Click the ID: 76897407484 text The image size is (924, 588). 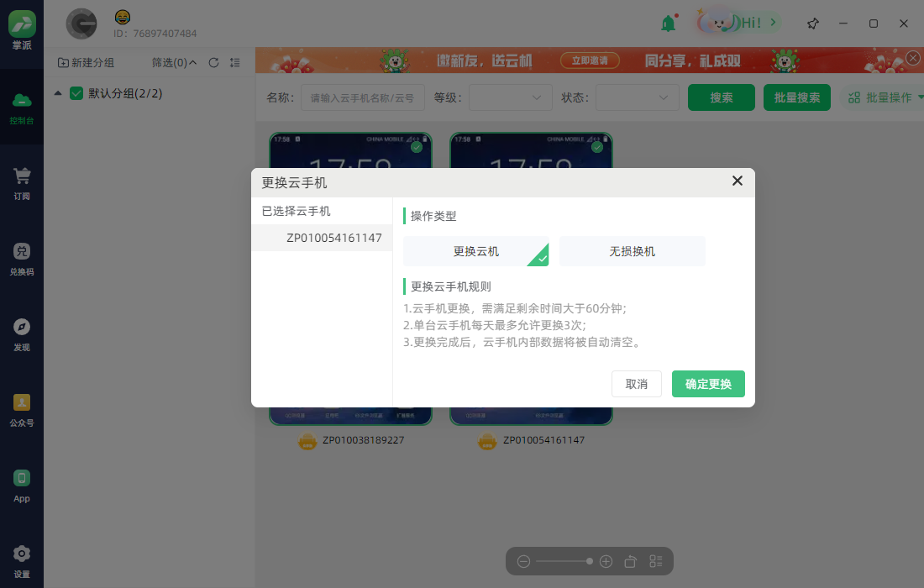coord(155,34)
